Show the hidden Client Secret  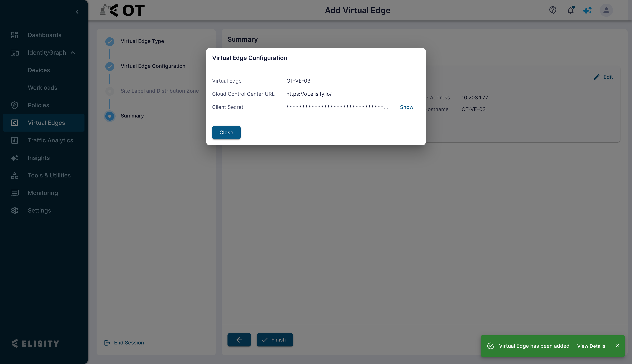[407, 107]
